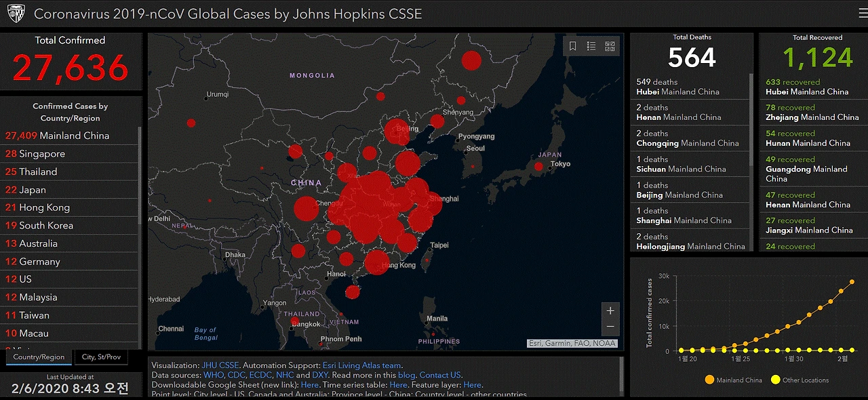Select '10 Macau' in country list
Image resolution: width=868 pixels, height=400 pixels.
tap(70, 333)
